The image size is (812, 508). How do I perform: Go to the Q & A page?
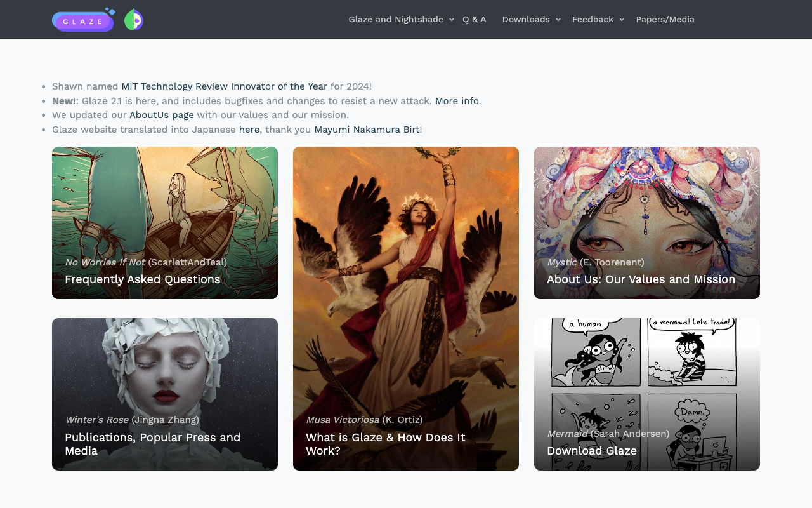(x=475, y=19)
